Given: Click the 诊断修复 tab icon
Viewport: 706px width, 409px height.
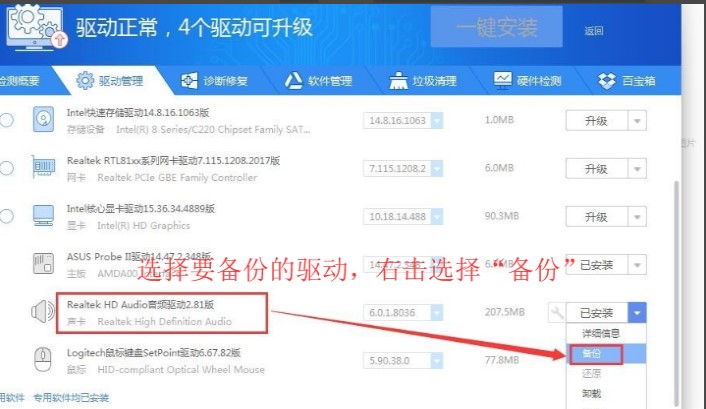Looking at the screenshot, I should click(x=189, y=81).
